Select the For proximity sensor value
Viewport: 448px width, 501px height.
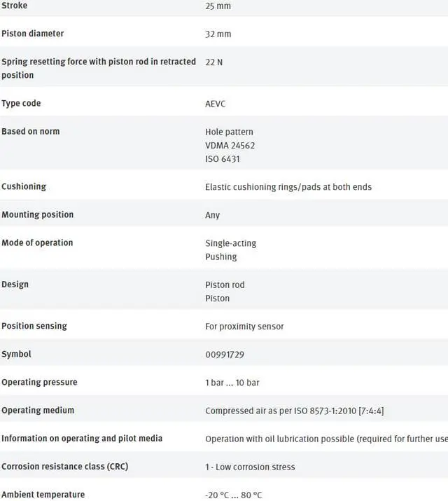pos(244,327)
